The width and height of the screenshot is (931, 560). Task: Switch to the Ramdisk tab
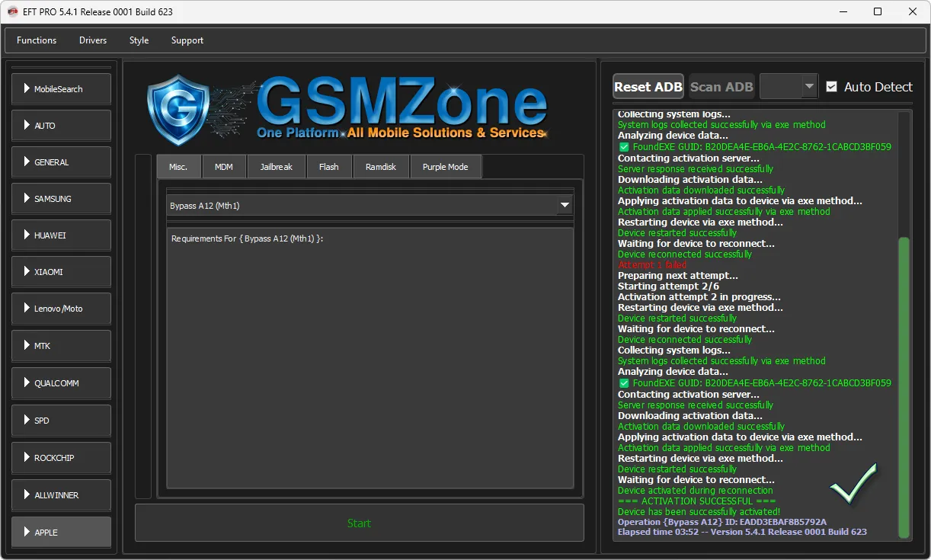[x=380, y=167]
